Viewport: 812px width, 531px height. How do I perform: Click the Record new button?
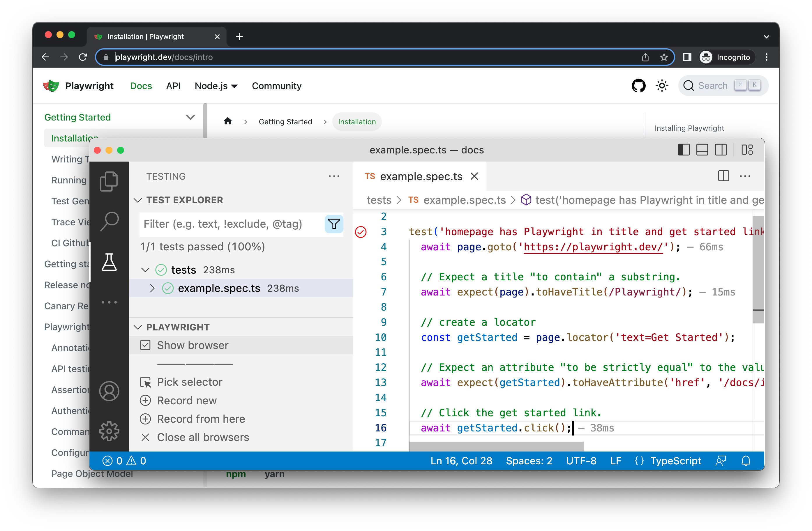[186, 400]
